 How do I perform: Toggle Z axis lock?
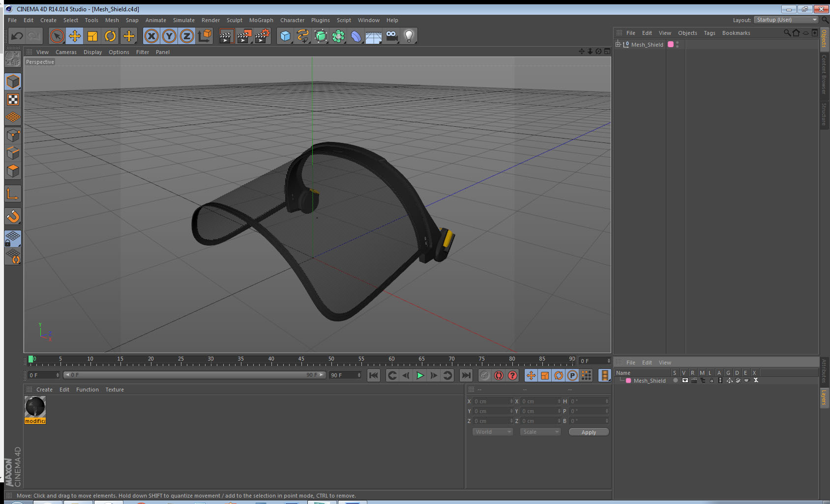[x=187, y=36]
